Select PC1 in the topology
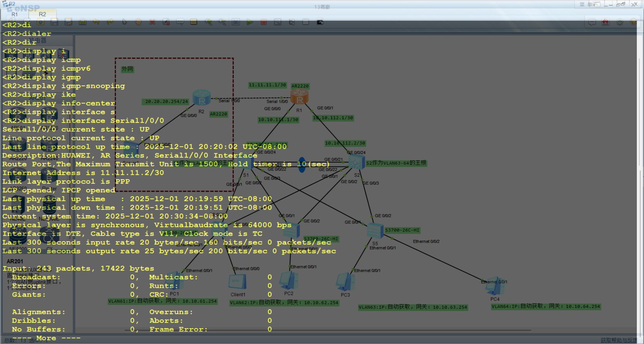Image resolution: width=644 pixels, height=344 pixels. (175, 280)
